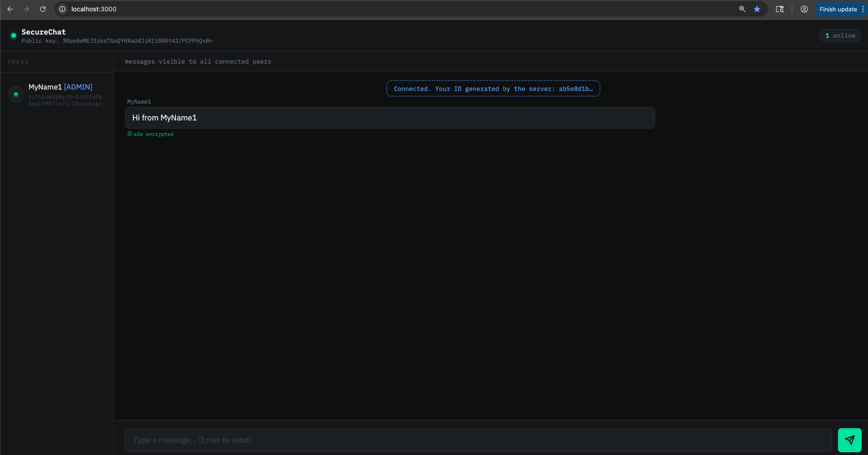The width and height of the screenshot is (868, 455).
Task: Click the paper plane send icon
Action: pyautogui.click(x=850, y=440)
